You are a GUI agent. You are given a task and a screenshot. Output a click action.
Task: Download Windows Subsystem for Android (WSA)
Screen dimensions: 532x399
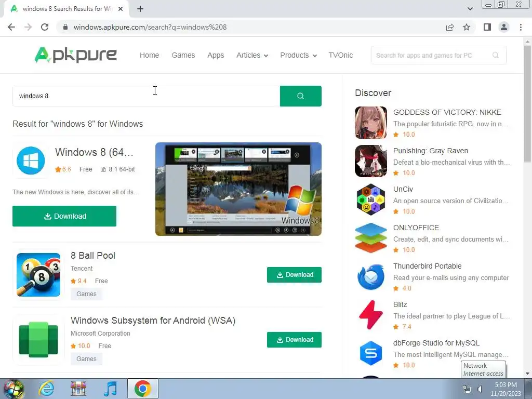click(294, 340)
